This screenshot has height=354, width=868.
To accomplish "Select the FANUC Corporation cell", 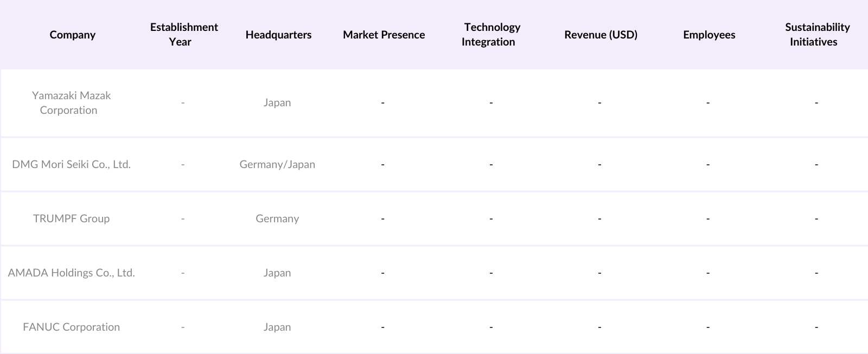I will 71,327.
